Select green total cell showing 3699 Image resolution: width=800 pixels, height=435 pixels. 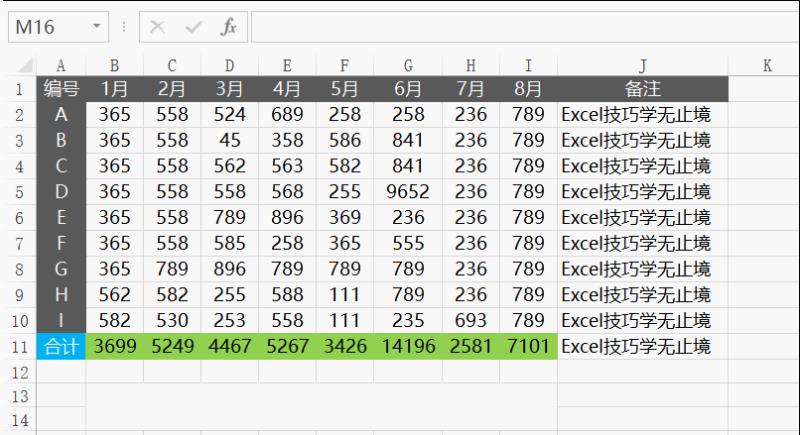114,347
